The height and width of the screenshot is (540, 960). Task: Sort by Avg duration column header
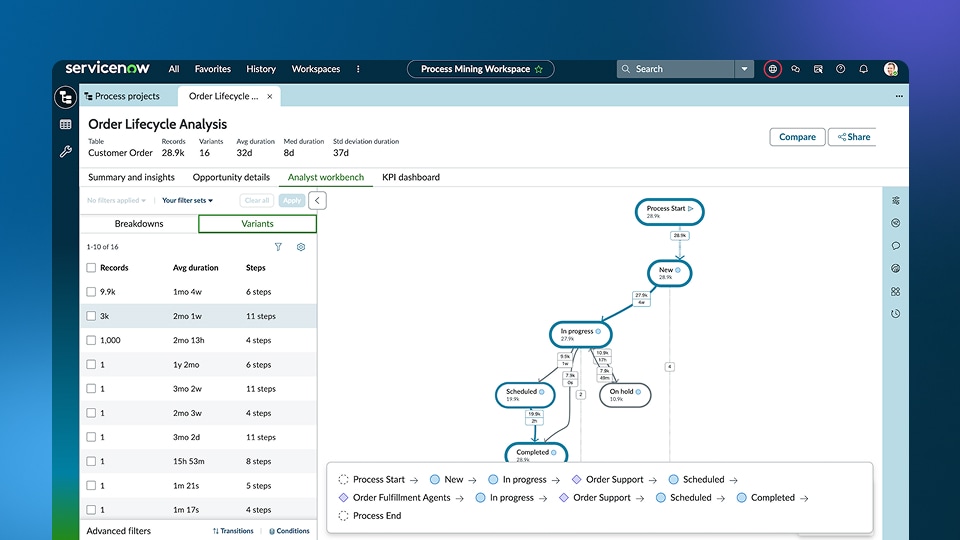point(195,268)
